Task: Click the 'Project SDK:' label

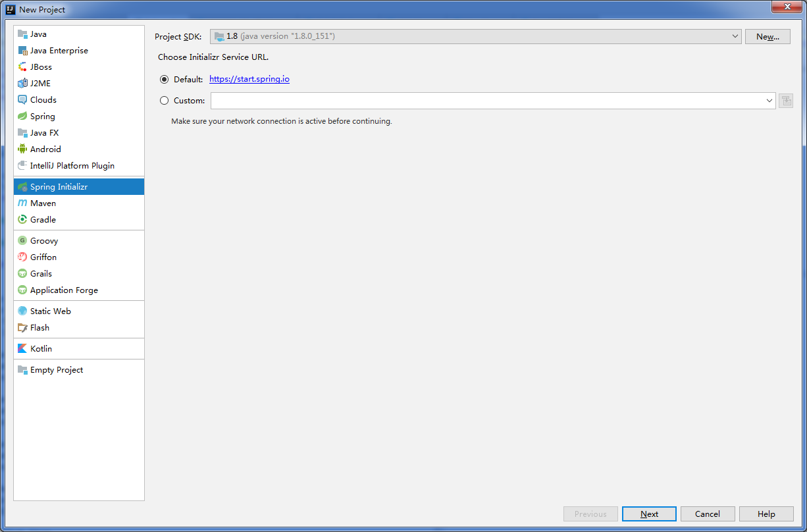Action: tap(178, 37)
